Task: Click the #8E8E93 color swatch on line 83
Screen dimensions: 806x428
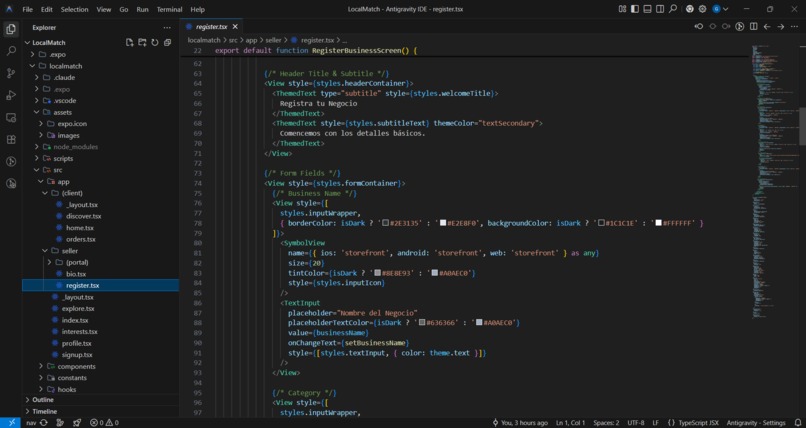Action: pyautogui.click(x=377, y=273)
